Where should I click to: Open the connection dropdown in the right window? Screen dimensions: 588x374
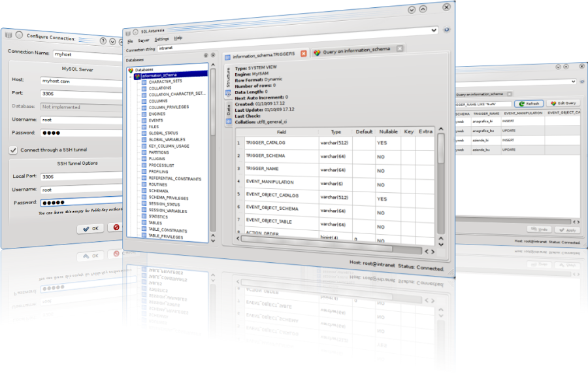(574, 81)
